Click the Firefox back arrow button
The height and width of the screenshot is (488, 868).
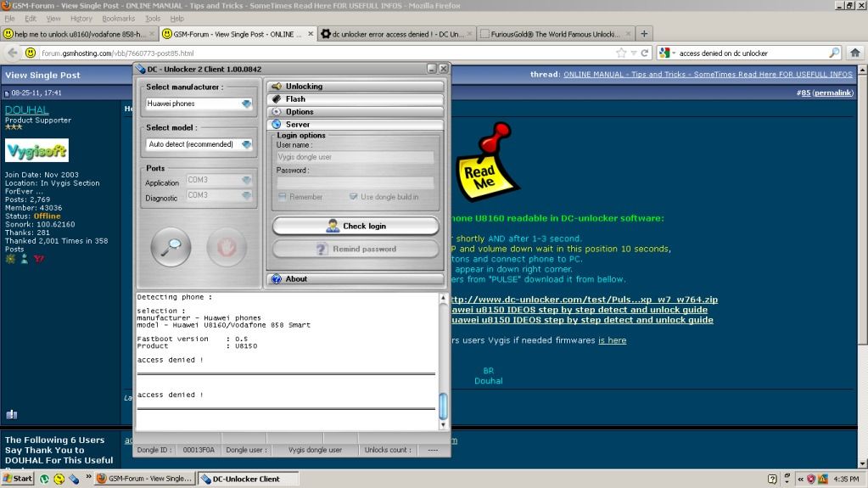click(12, 53)
